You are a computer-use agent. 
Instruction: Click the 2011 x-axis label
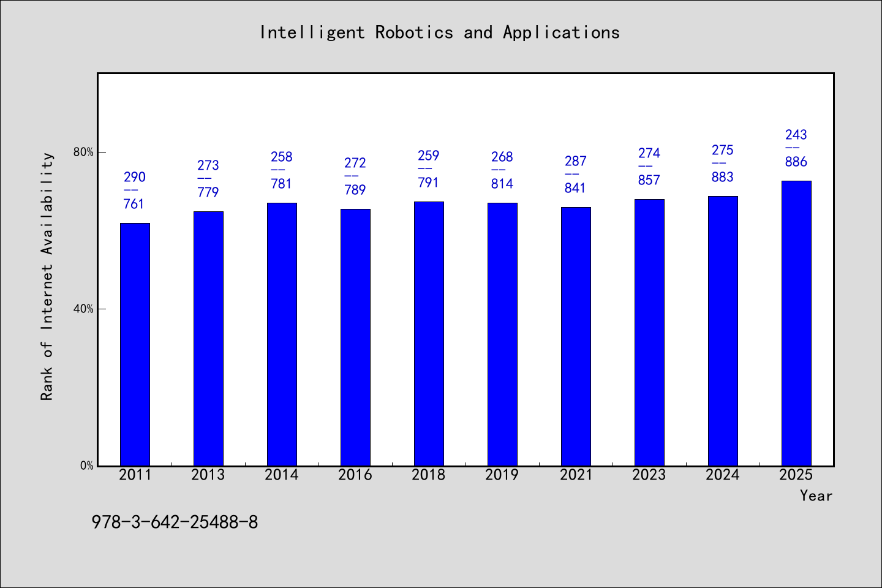[135, 475]
